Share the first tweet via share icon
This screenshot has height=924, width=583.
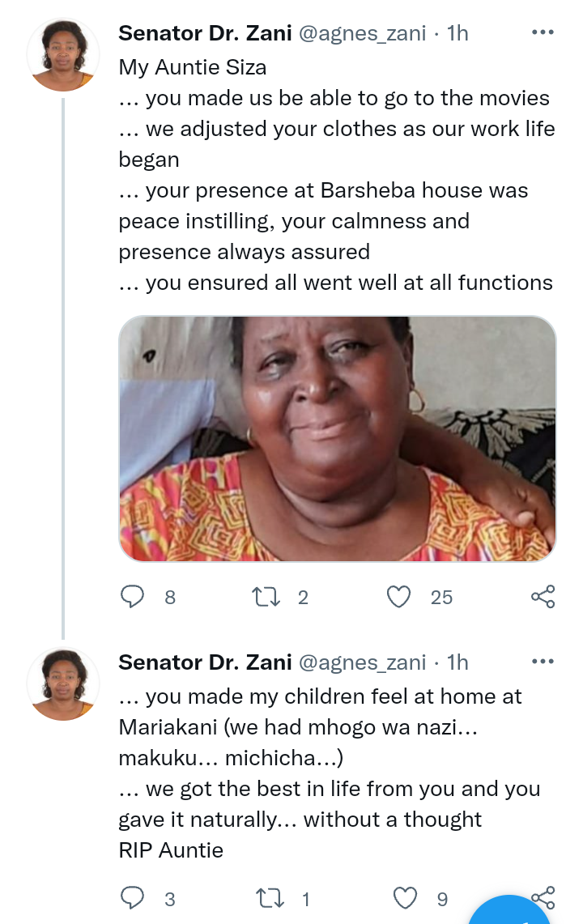click(543, 596)
